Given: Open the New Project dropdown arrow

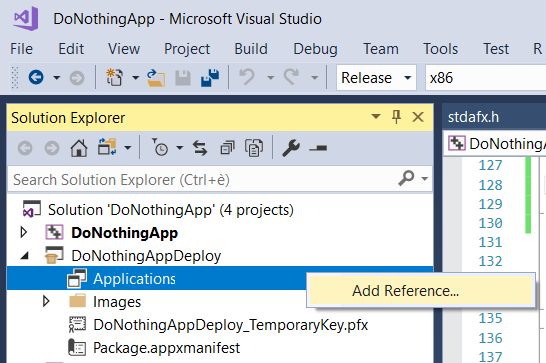Looking at the screenshot, I should click(135, 77).
